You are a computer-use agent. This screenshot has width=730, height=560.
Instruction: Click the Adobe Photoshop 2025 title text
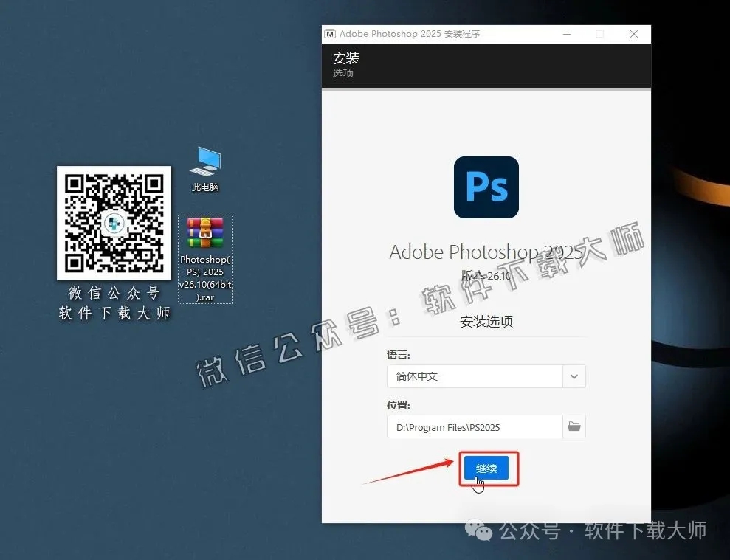pyautogui.click(x=486, y=252)
